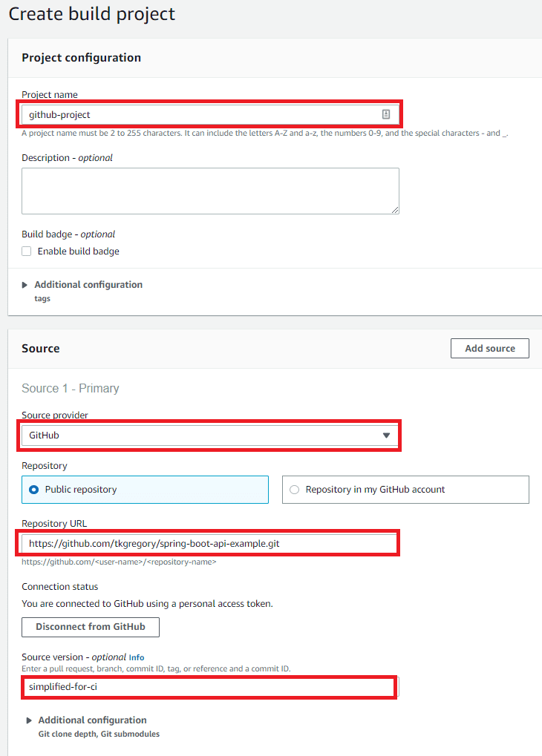542x756 pixels.
Task: Click the Description box resize handle
Action: click(395, 210)
